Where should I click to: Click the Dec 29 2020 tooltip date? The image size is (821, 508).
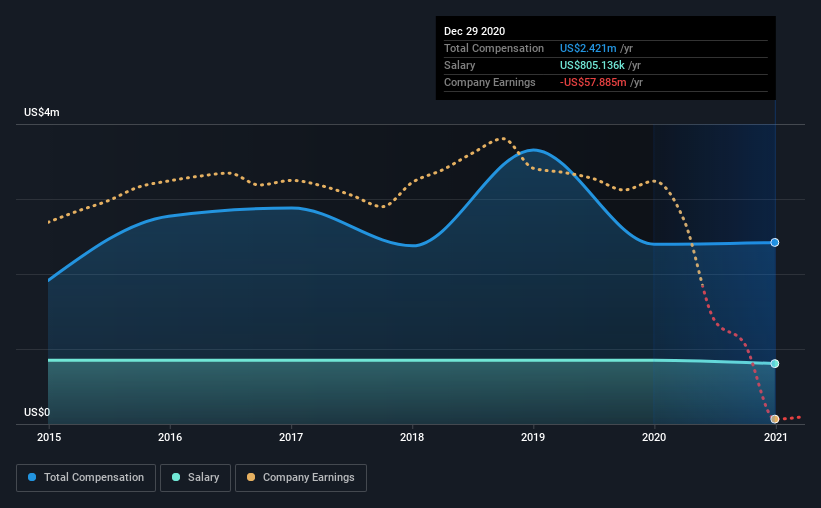tap(474, 31)
